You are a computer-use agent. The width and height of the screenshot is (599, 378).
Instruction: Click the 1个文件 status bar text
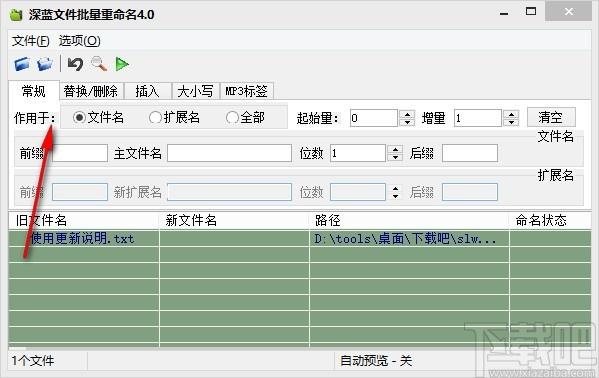[33, 360]
